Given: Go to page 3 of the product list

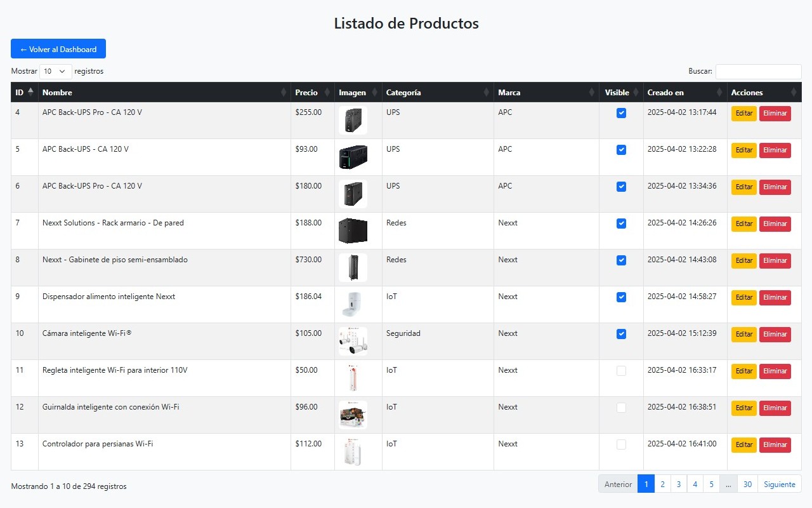Looking at the screenshot, I should click(x=679, y=484).
